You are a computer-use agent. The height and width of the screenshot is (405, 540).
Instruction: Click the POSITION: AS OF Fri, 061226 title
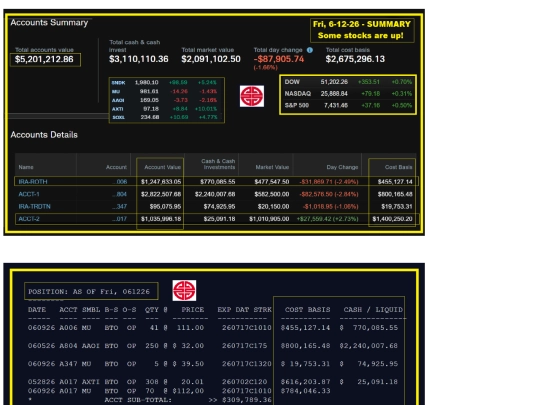(x=89, y=292)
